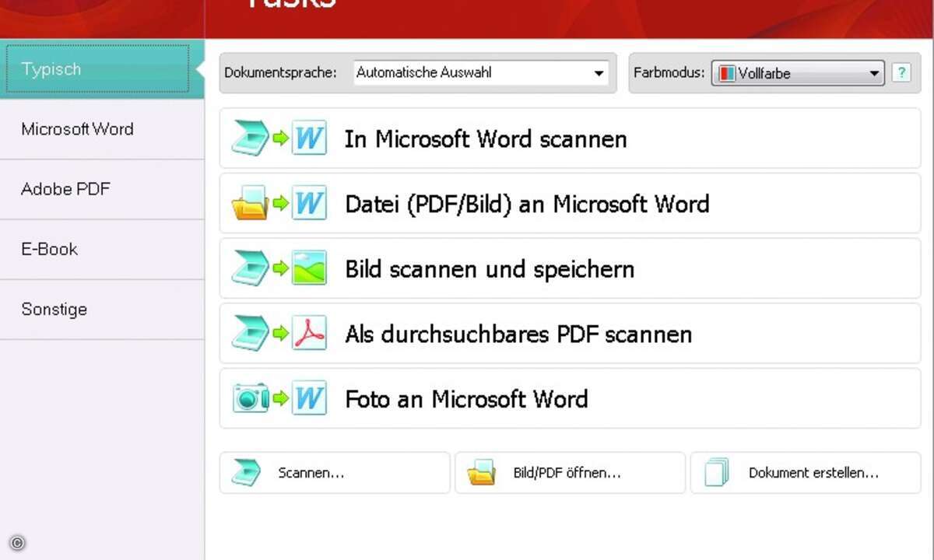The image size is (934, 560).
Task: Click the help question mark icon
Action: [x=901, y=73]
